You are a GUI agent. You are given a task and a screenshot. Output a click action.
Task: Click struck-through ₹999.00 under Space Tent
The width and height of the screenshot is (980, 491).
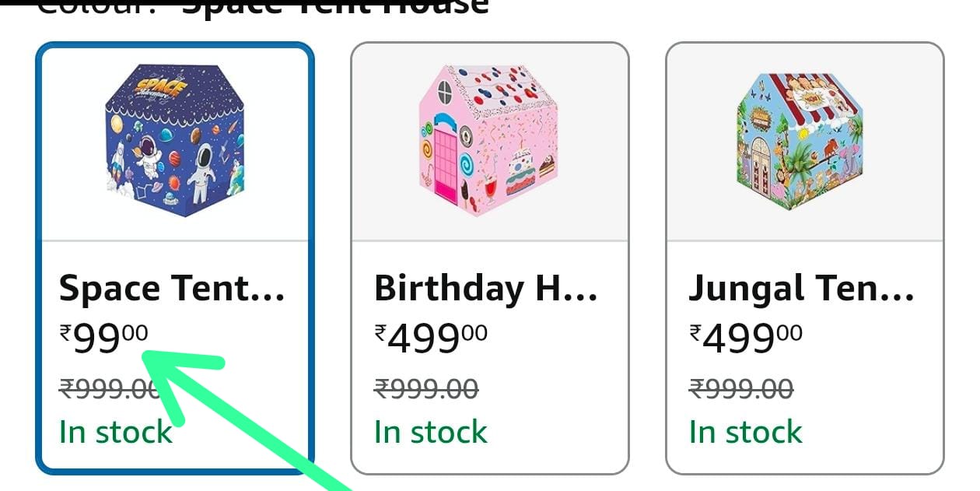(109, 388)
